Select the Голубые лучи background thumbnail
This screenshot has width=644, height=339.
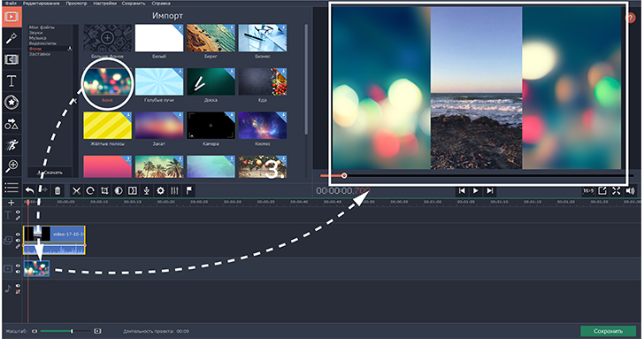(x=159, y=81)
